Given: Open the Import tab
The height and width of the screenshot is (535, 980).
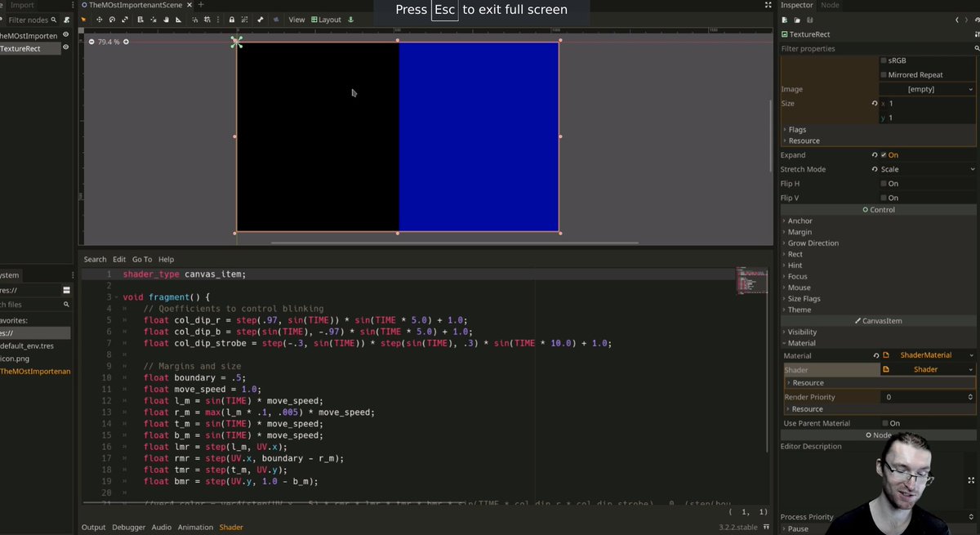Looking at the screenshot, I should coord(22,5).
